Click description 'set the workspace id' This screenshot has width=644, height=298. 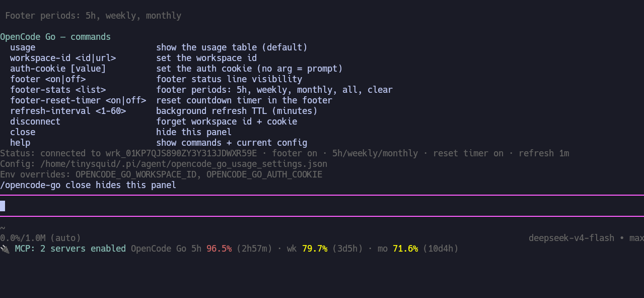[206, 58]
